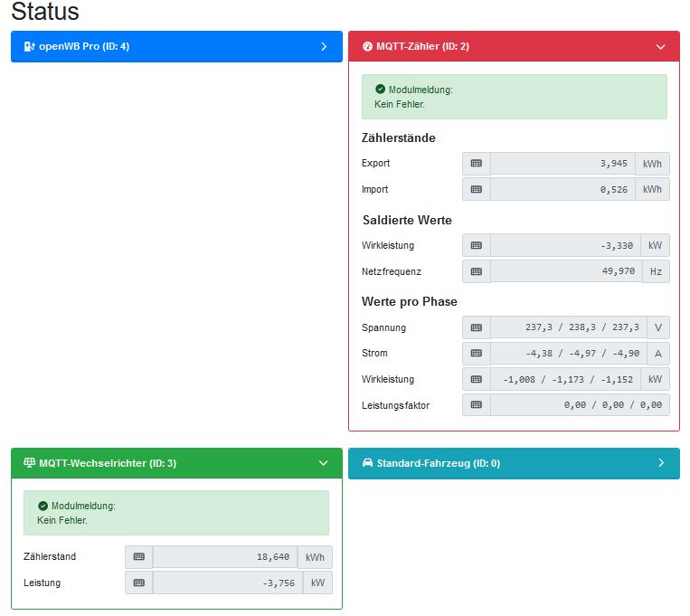Click the Werte pro Phase section heading
The height and width of the screenshot is (616, 690).
[x=410, y=301]
